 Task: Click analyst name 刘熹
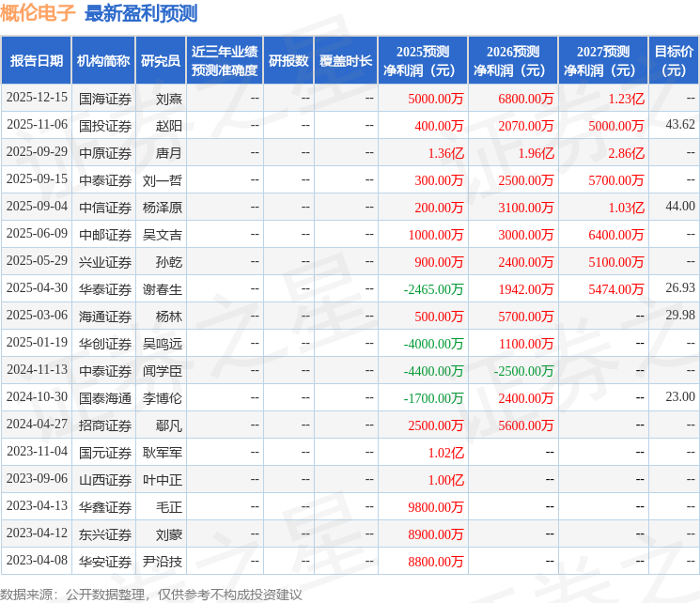coord(169,99)
